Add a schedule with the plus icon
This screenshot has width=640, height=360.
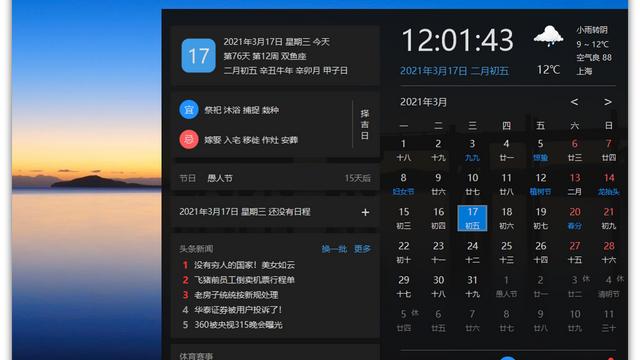[365, 212]
